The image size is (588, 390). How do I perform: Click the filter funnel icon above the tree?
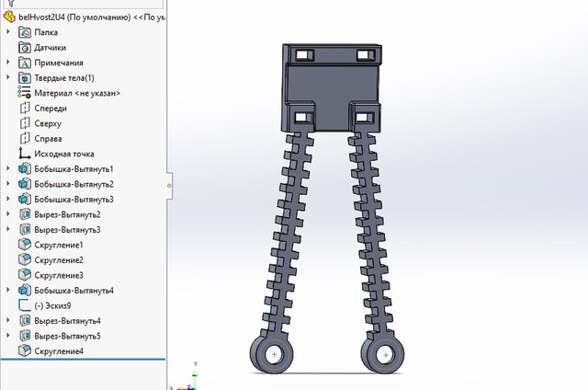[x=9, y=4]
